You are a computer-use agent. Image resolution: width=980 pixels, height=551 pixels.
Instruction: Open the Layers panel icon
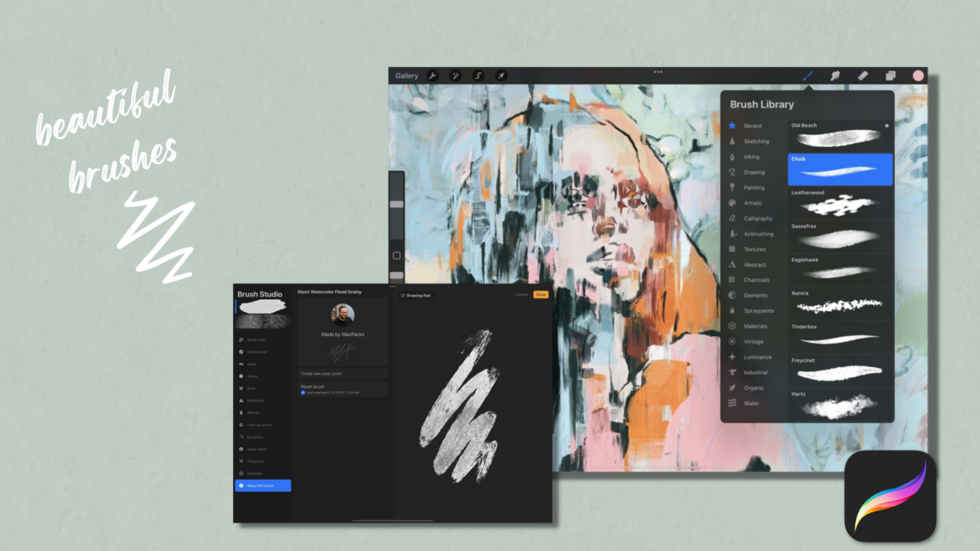coord(890,76)
